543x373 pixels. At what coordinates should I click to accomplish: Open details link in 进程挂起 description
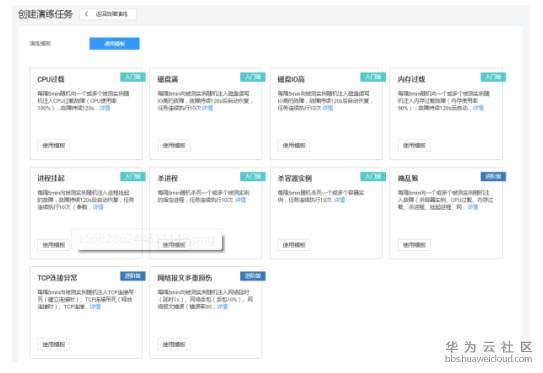[x=98, y=207]
